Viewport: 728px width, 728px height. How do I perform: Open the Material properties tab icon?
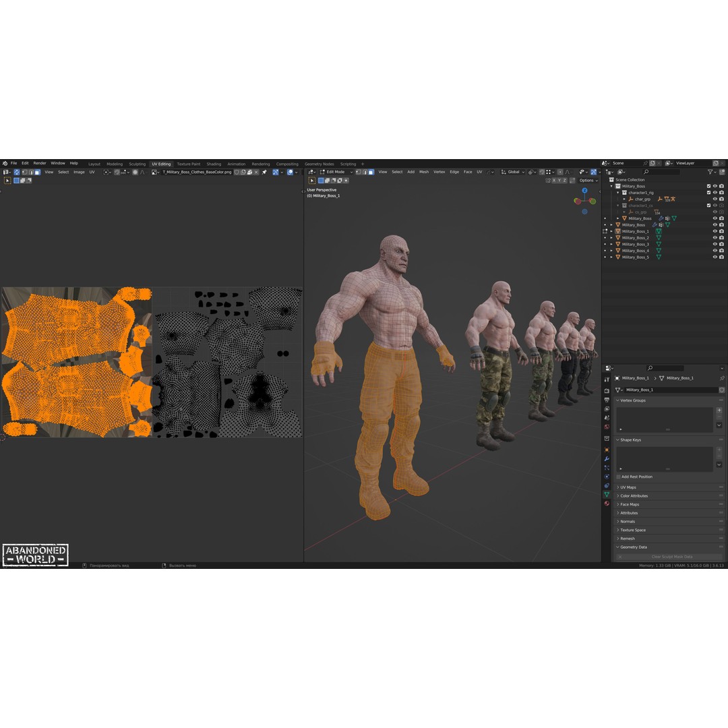(x=607, y=504)
